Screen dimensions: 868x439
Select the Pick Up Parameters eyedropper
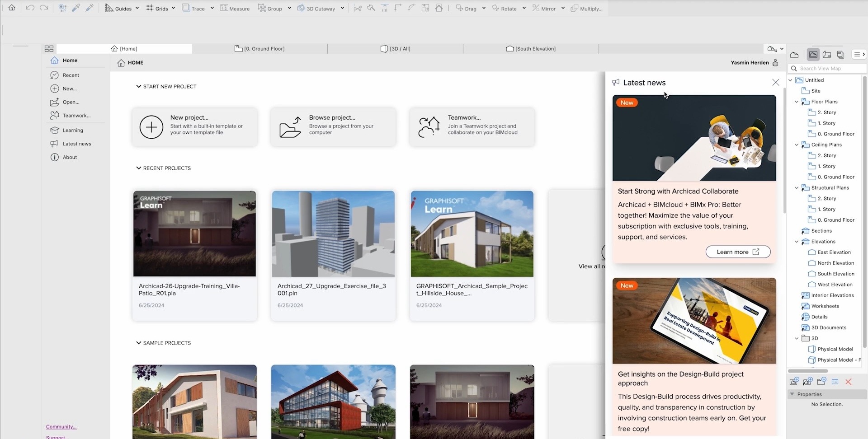pos(76,8)
